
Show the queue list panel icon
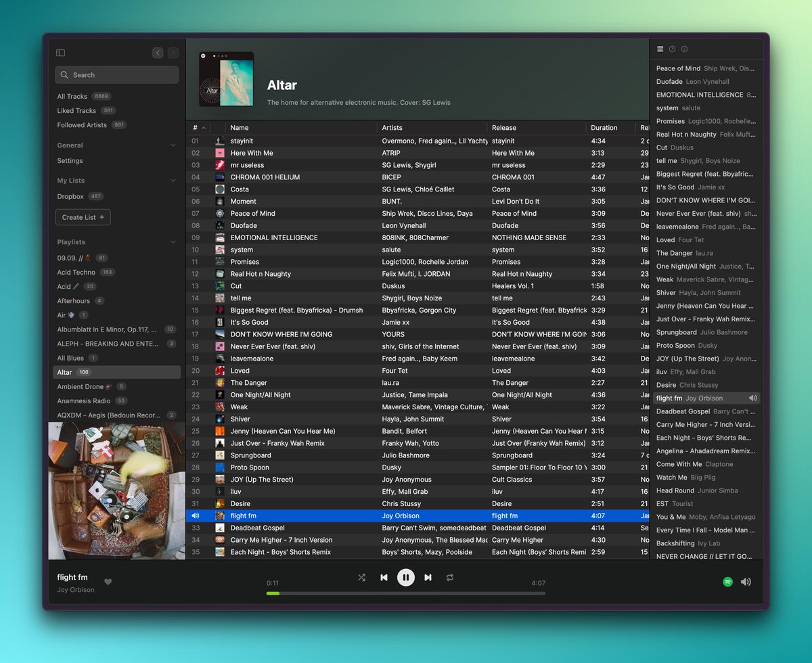click(x=660, y=49)
